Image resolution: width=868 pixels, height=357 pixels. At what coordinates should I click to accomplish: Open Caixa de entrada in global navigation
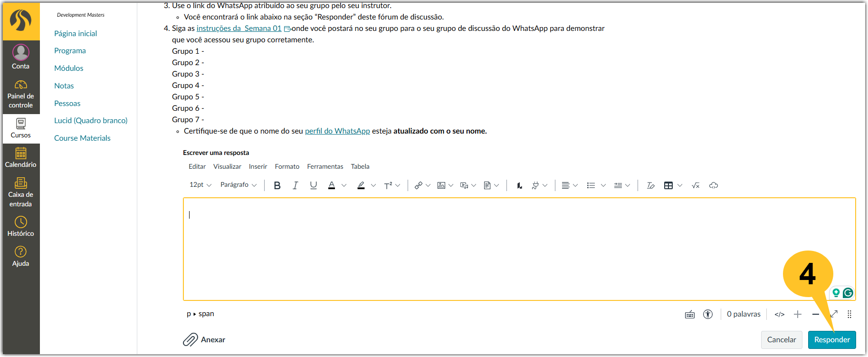(21, 193)
